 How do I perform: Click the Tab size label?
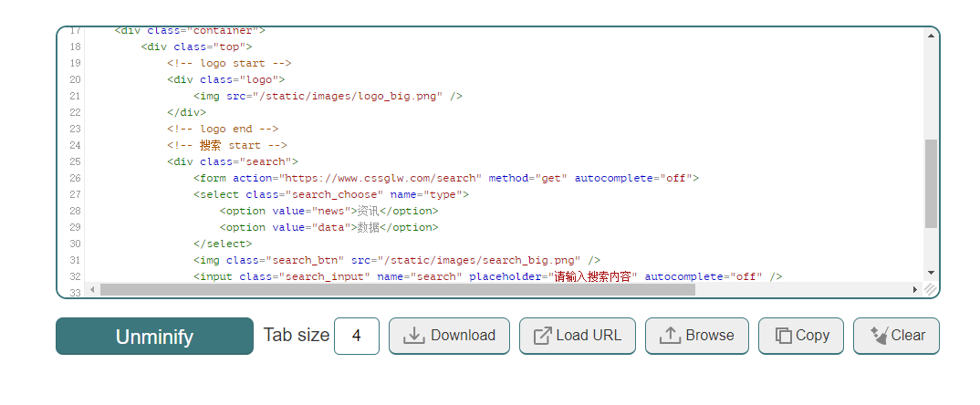(x=297, y=335)
